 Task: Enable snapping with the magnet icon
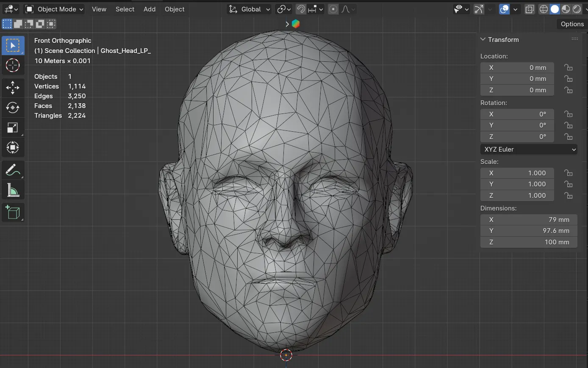[301, 9]
